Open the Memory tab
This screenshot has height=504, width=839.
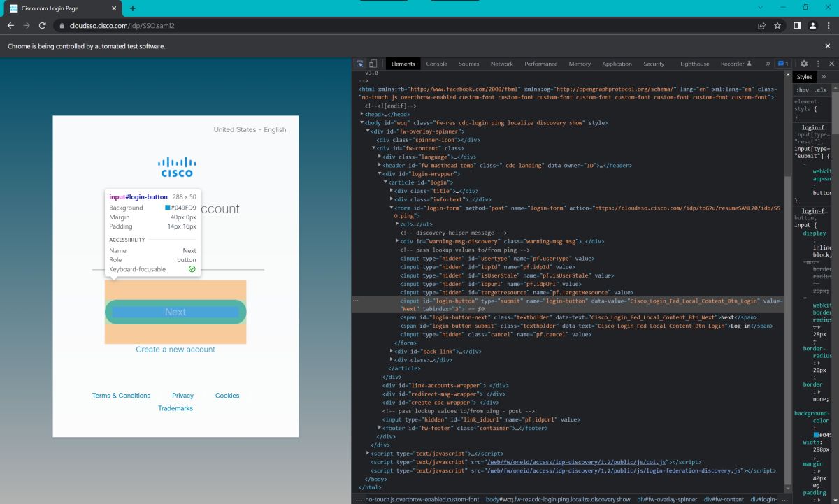[580, 64]
